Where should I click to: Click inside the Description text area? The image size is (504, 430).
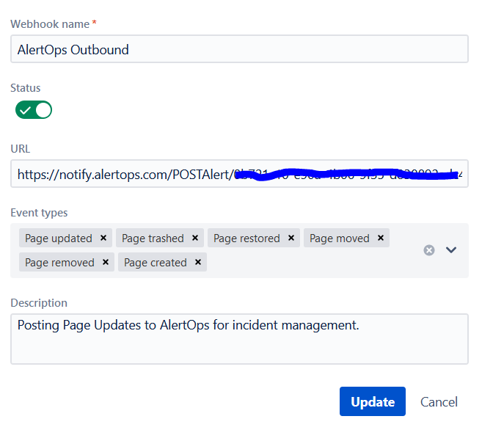pyautogui.click(x=239, y=339)
